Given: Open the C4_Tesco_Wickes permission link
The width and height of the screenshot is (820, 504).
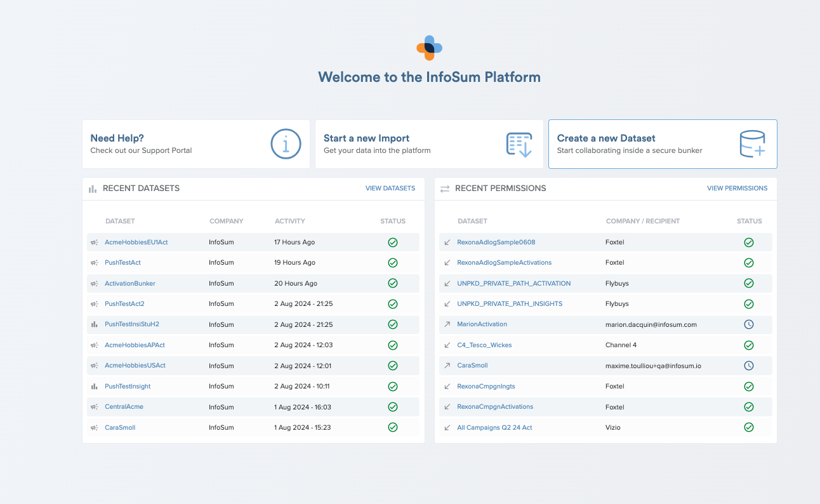Looking at the screenshot, I should tap(484, 345).
